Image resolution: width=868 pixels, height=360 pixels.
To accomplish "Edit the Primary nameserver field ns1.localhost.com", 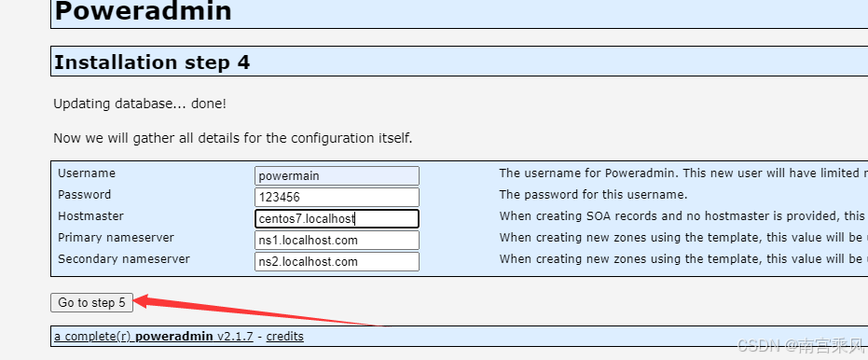I will click(x=337, y=241).
